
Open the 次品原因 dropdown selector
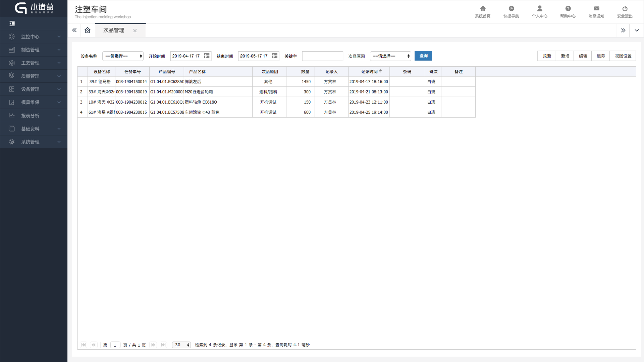point(390,56)
